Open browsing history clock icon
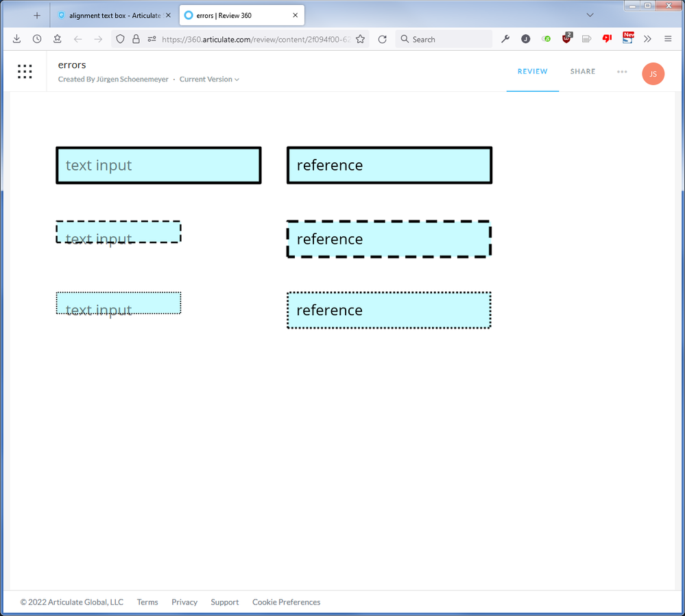Image resolution: width=685 pixels, height=616 pixels. tap(37, 39)
